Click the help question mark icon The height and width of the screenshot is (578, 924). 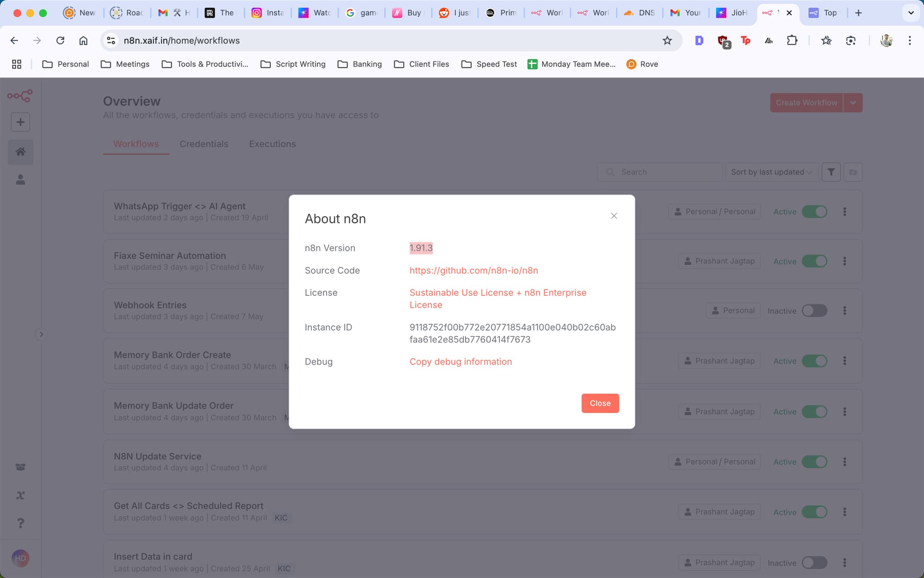(20, 523)
